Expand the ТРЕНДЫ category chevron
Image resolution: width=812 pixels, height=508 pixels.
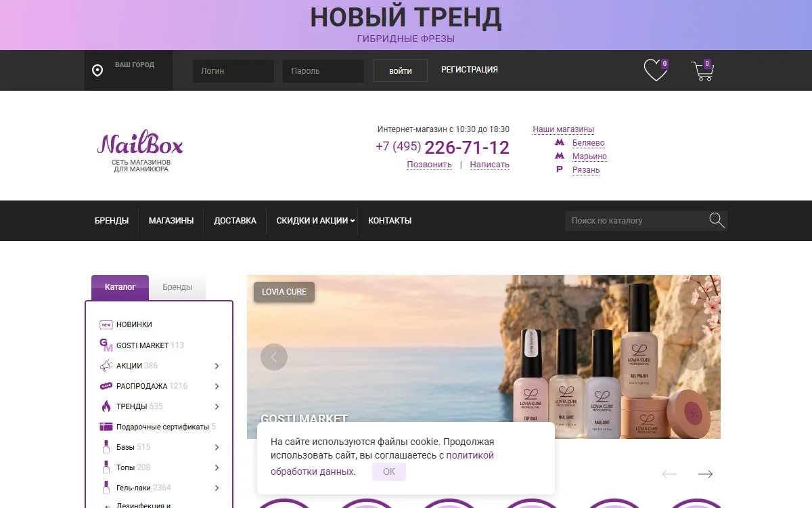click(x=217, y=406)
